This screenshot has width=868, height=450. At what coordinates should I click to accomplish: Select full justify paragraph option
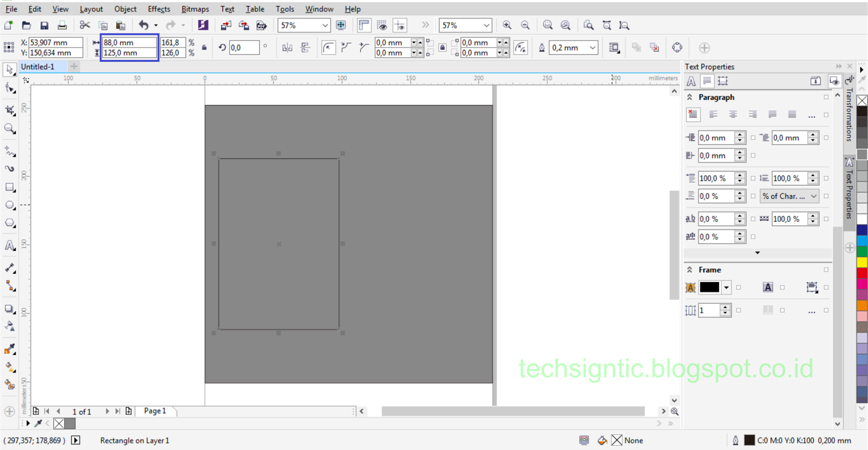[x=772, y=114]
